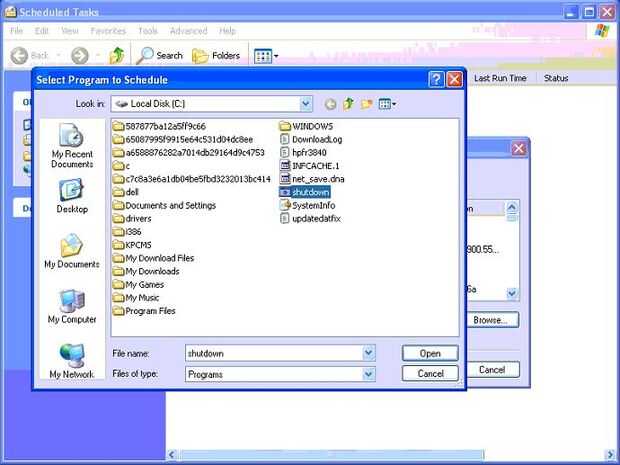This screenshot has height=465, width=620.
Task: Select the My Games folder
Action: (138, 284)
